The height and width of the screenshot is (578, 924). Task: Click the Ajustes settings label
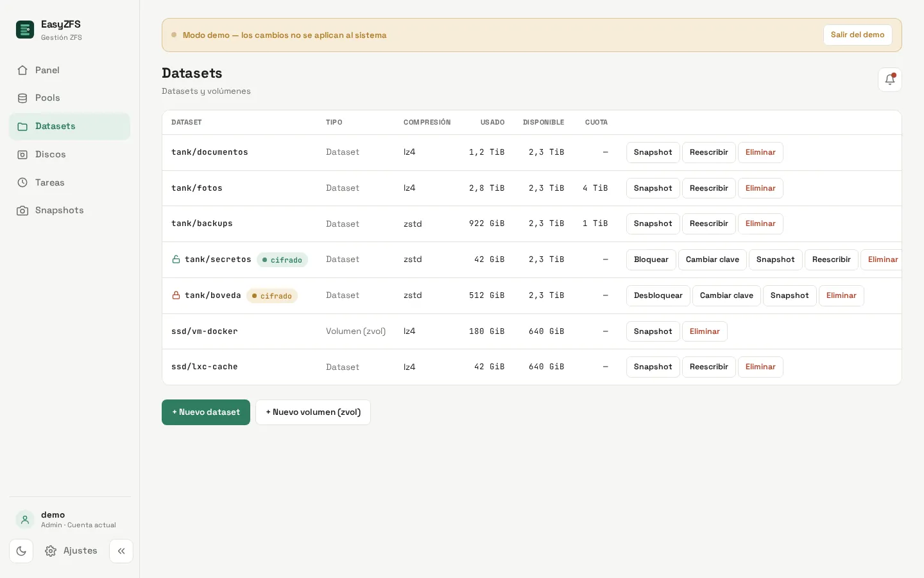point(80,551)
